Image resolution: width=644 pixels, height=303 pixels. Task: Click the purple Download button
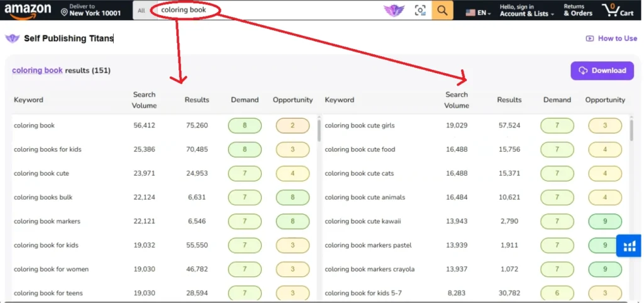[x=602, y=71]
